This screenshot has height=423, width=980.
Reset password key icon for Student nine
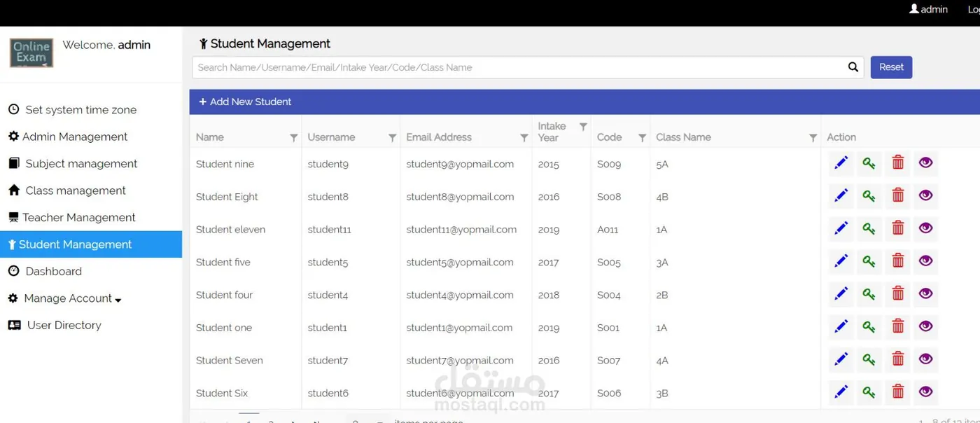click(x=869, y=163)
